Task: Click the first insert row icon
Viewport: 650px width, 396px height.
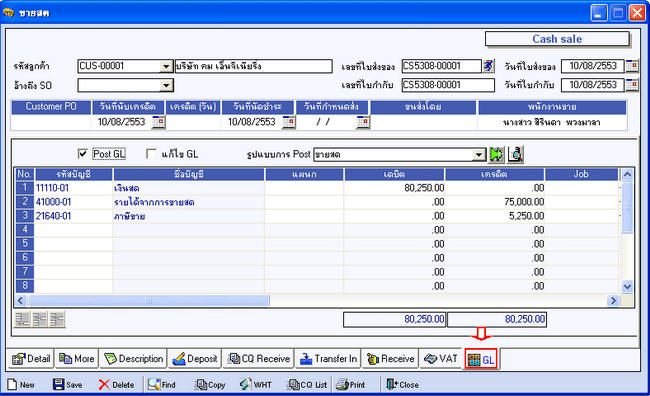Action: point(22,319)
